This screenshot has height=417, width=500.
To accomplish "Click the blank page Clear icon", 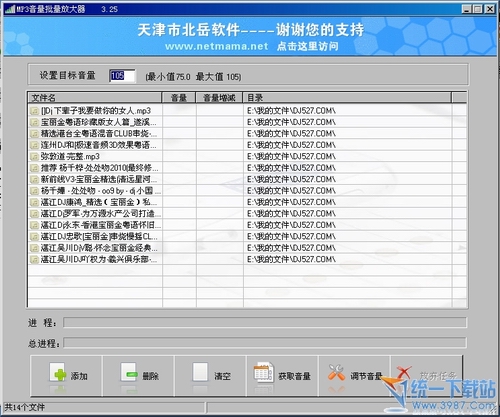I will click(200, 372).
